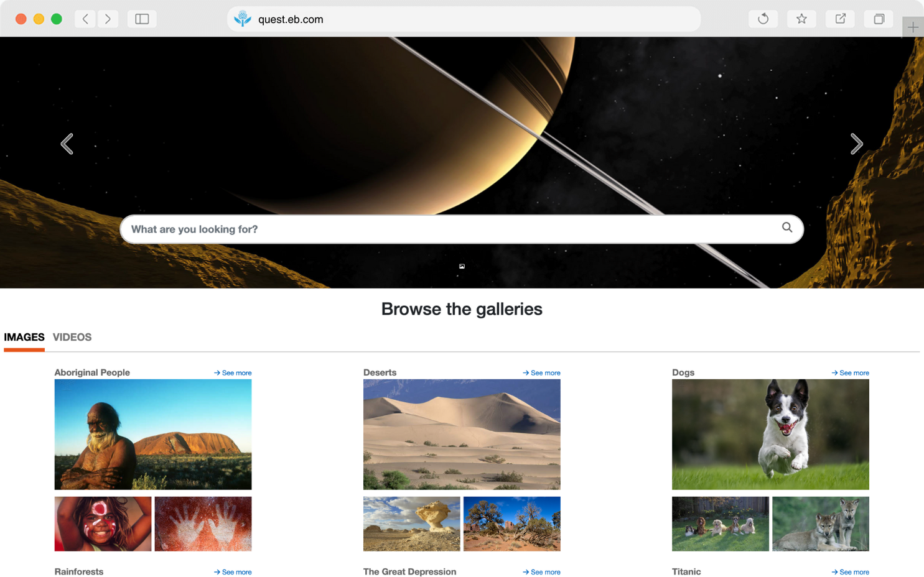The height and width of the screenshot is (577, 924).
Task: Select the IMAGES tab
Action: tap(24, 337)
